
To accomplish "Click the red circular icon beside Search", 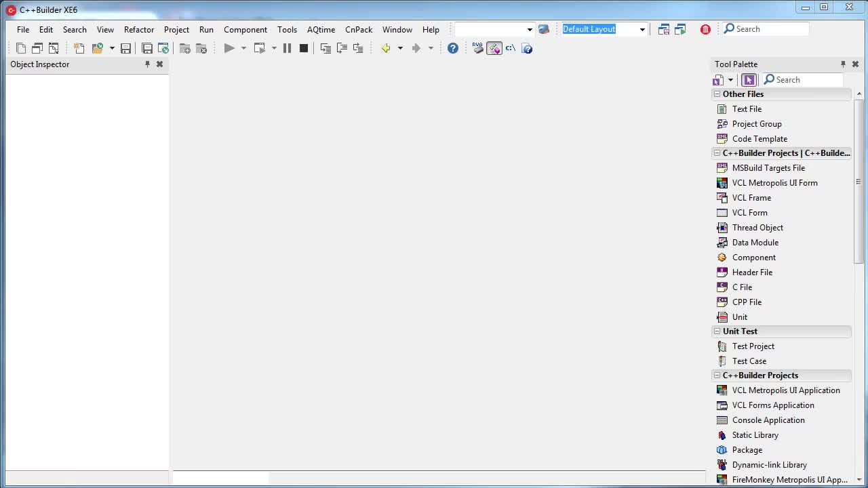I will [x=705, y=29].
